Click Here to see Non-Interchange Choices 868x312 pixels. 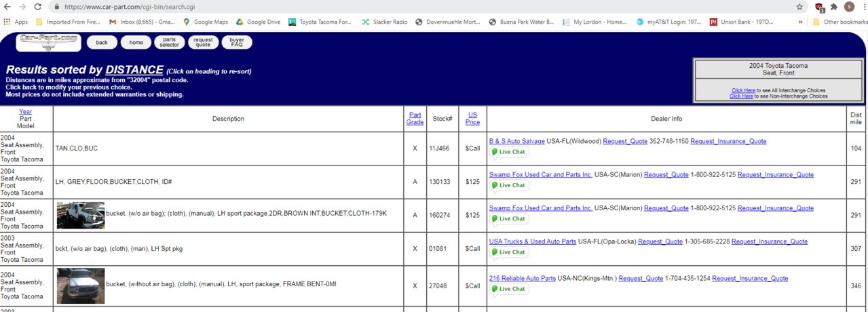(x=741, y=96)
